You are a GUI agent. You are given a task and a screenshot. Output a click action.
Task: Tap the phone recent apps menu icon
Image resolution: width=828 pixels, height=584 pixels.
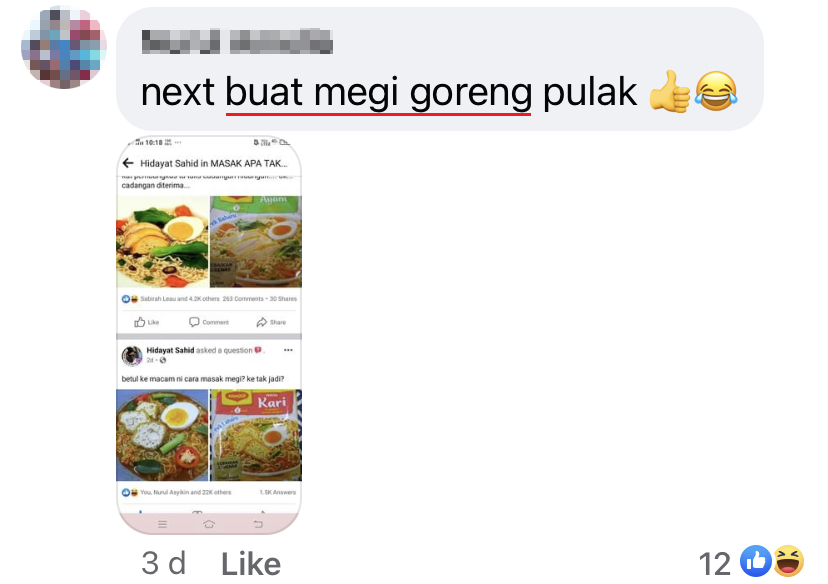[163, 524]
